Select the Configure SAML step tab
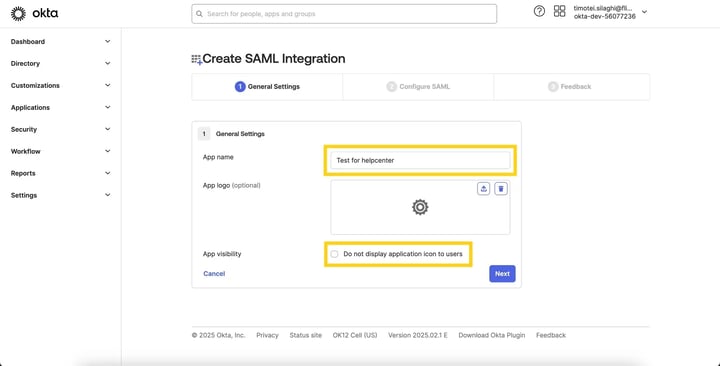Image resolution: width=720 pixels, height=366 pixels. [x=418, y=86]
